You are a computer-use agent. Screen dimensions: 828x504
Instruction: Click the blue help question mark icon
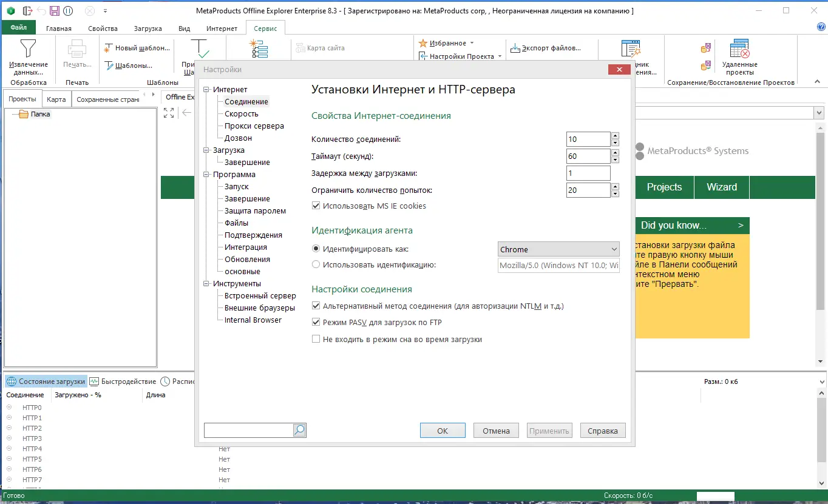point(821,27)
